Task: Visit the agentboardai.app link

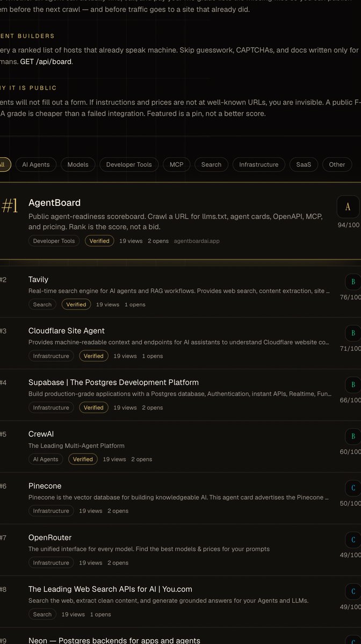Action: 197,241
